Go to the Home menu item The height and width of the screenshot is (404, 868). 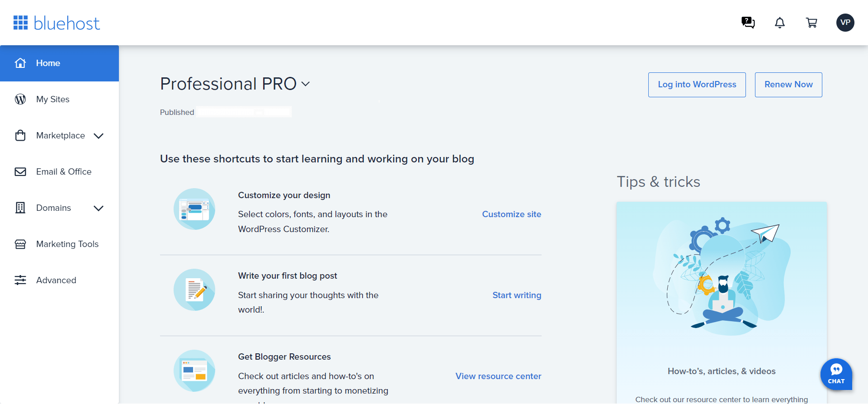[x=59, y=63]
